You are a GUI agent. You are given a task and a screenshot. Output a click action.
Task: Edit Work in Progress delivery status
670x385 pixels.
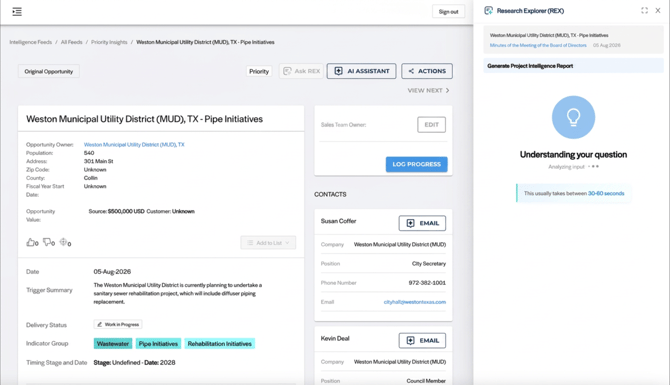point(118,325)
